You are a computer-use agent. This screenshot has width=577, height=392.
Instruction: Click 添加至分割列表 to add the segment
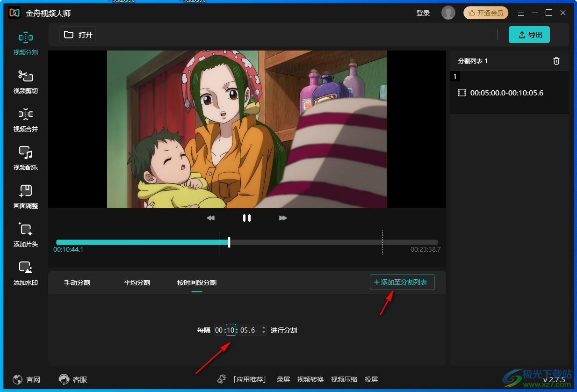[402, 282]
